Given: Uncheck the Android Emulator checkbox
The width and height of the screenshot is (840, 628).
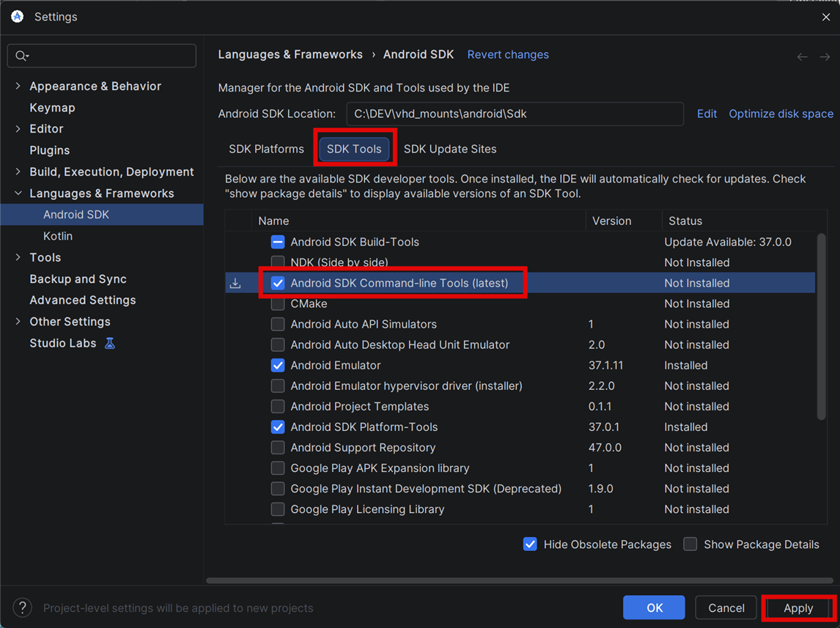Looking at the screenshot, I should pos(278,365).
